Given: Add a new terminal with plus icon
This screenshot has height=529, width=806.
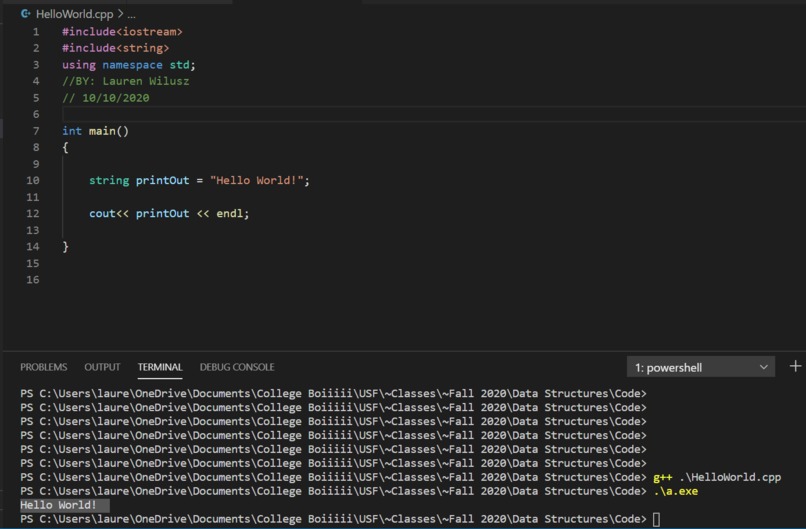Looking at the screenshot, I should [x=795, y=367].
